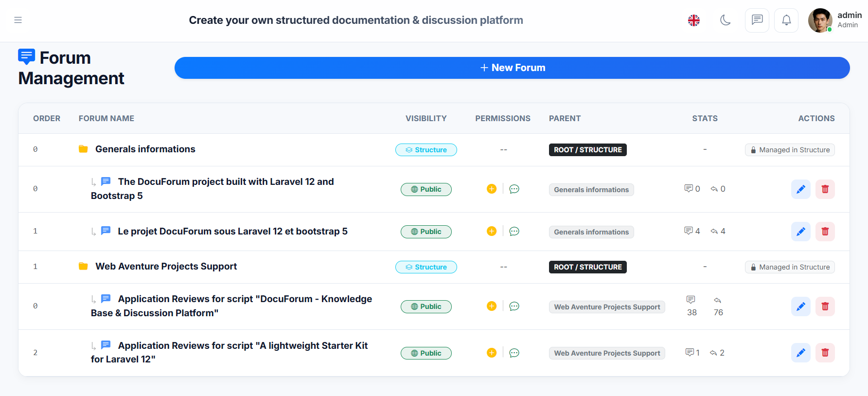Delete the lightweight Starter Kit reviews forum
Viewport: 868px width, 396px height.
coord(825,353)
